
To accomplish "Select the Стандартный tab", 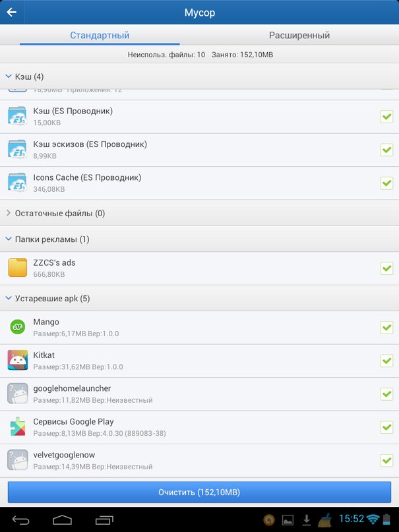I will tap(100, 35).
